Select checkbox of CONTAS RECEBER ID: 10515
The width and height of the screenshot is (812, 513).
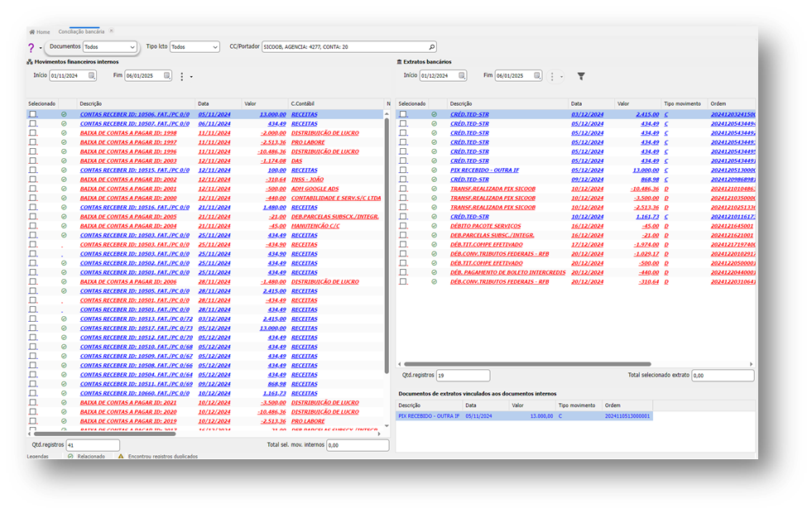point(32,170)
